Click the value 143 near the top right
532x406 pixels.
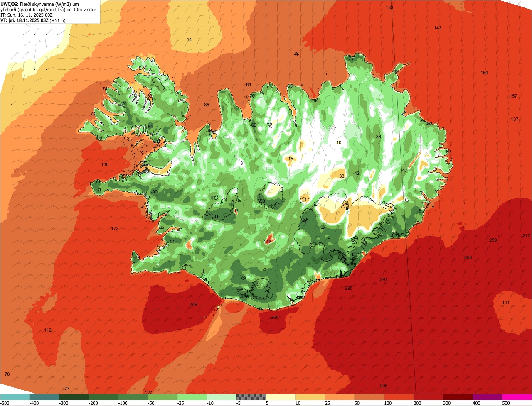point(438,28)
